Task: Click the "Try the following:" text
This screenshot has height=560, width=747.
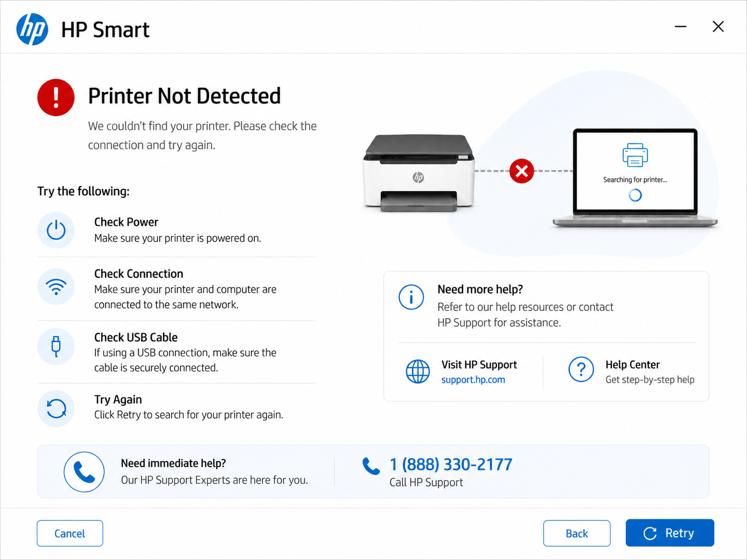Action: [83, 191]
